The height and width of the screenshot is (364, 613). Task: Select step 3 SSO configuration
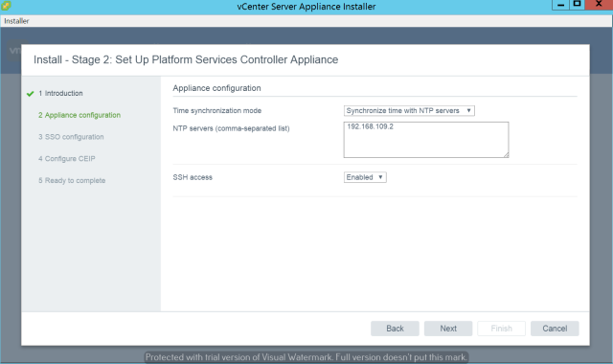click(71, 137)
